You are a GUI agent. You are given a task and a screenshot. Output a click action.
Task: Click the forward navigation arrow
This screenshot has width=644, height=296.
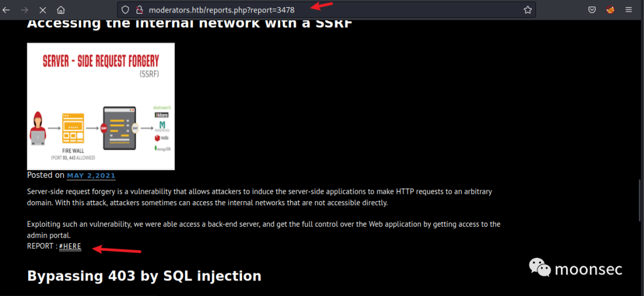coord(24,10)
